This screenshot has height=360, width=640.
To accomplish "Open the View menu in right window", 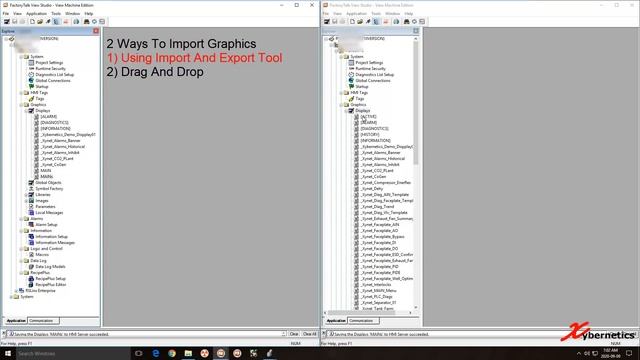I will (x=337, y=13).
